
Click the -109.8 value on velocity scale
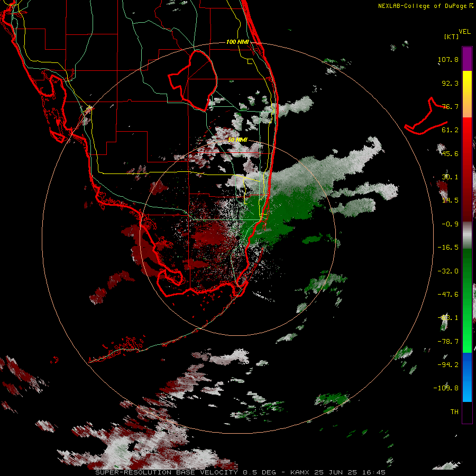(x=446, y=388)
